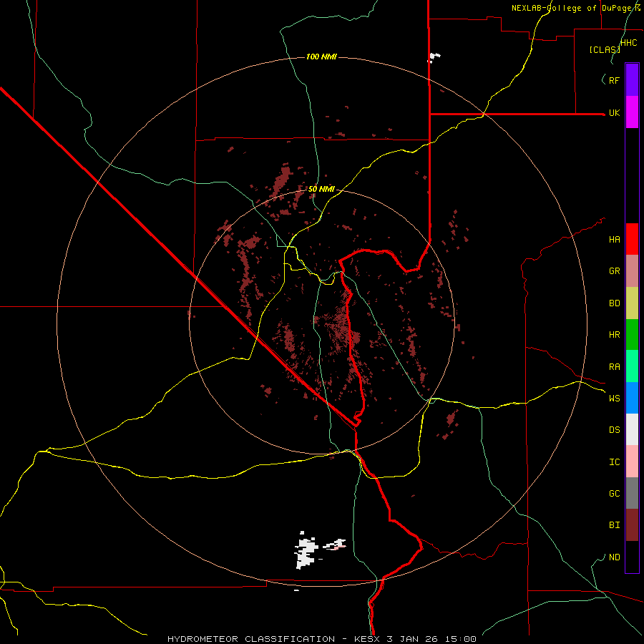The width and height of the screenshot is (644, 644).
Task: Click the RF legend label
Action: coord(614,80)
